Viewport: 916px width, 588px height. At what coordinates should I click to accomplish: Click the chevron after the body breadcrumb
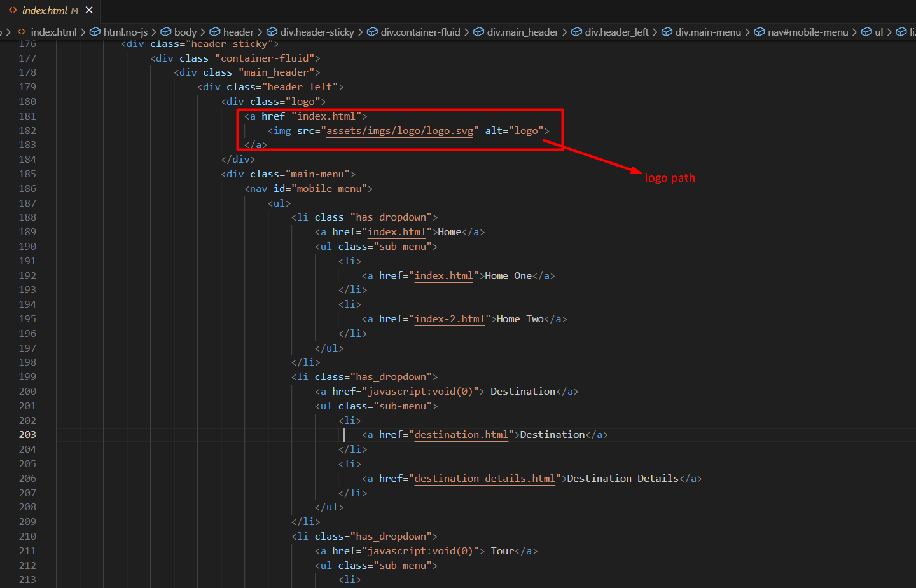click(x=203, y=32)
